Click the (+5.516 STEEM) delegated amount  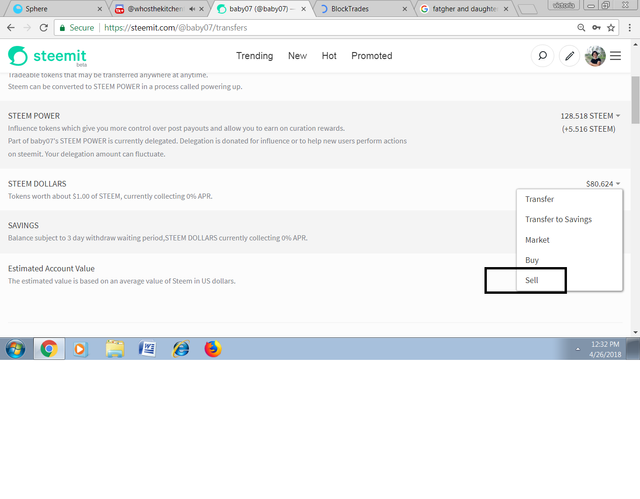click(x=589, y=129)
